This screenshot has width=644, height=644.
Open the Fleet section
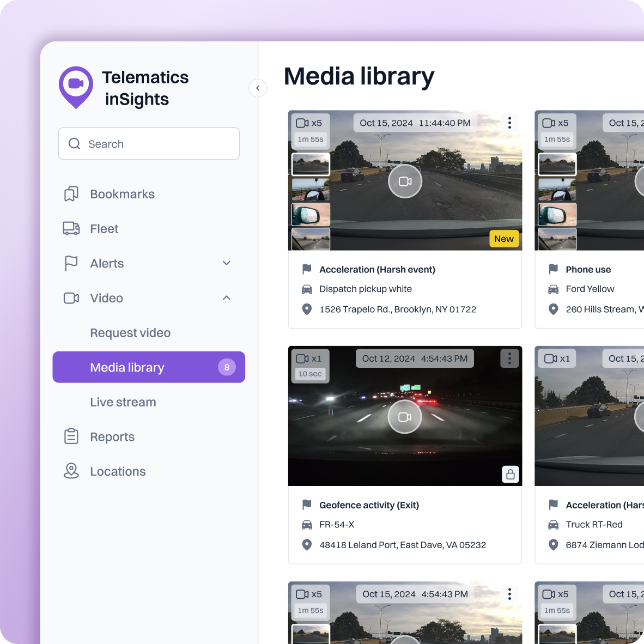[x=104, y=229]
